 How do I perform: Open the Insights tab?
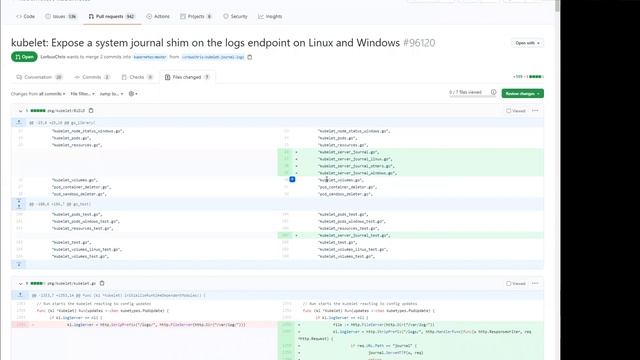pos(270,16)
